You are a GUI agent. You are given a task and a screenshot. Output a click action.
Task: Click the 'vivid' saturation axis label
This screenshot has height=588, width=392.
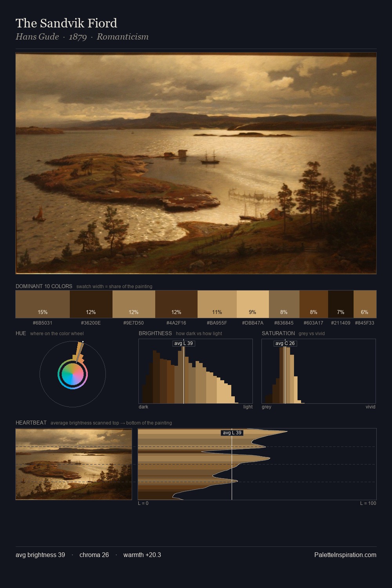tap(370, 407)
